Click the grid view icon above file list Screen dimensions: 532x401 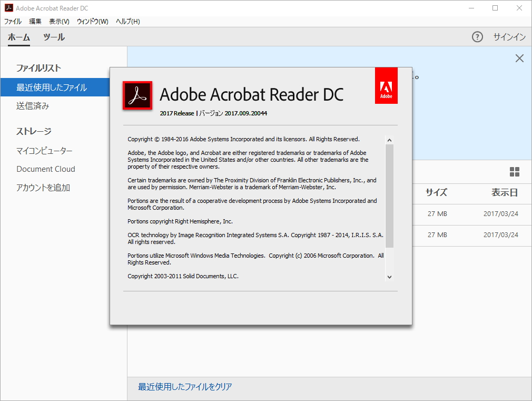click(515, 172)
